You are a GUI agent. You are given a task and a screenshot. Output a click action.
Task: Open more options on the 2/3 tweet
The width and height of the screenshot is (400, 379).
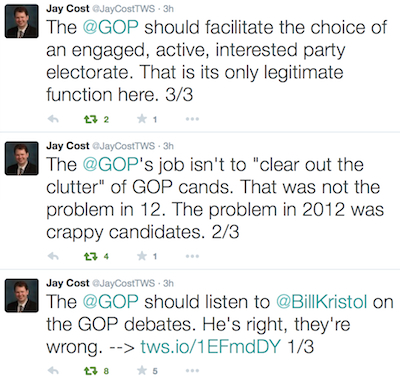(x=192, y=256)
